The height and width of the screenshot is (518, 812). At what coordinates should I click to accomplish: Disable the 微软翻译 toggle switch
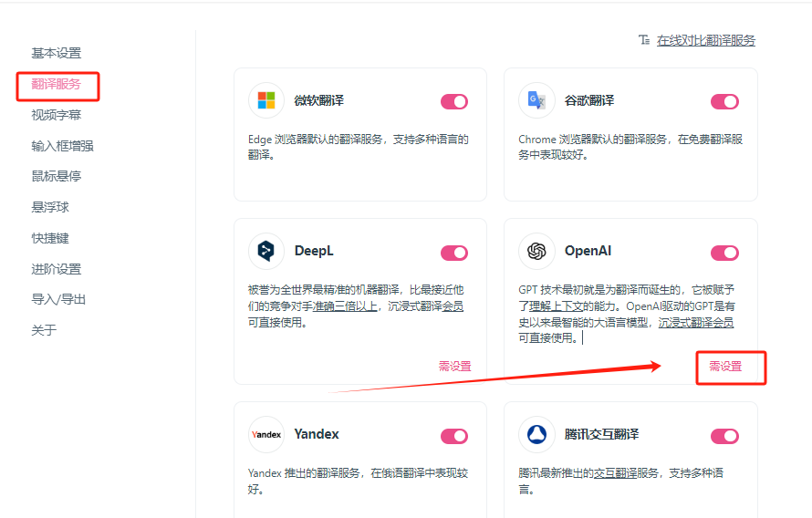(x=453, y=101)
